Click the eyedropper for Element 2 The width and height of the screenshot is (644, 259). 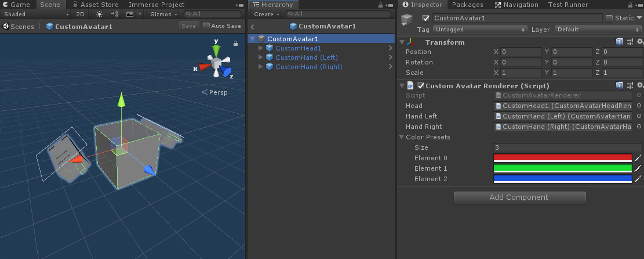(x=638, y=179)
